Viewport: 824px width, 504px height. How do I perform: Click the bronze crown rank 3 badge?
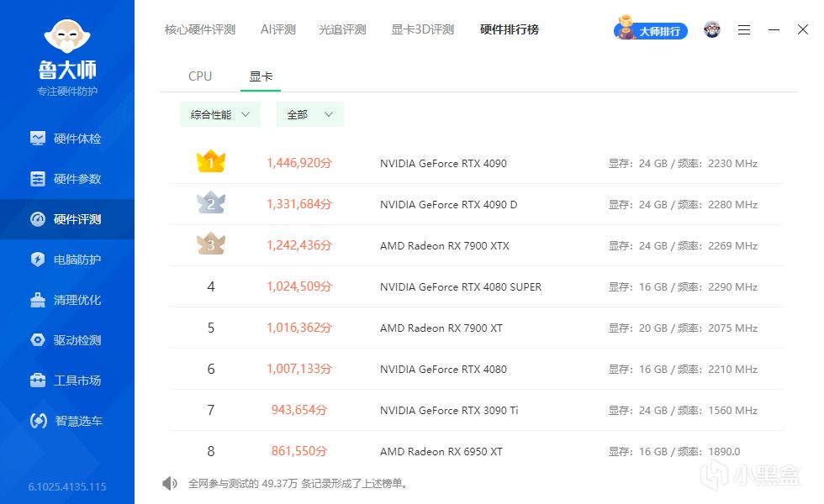(x=211, y=244)
